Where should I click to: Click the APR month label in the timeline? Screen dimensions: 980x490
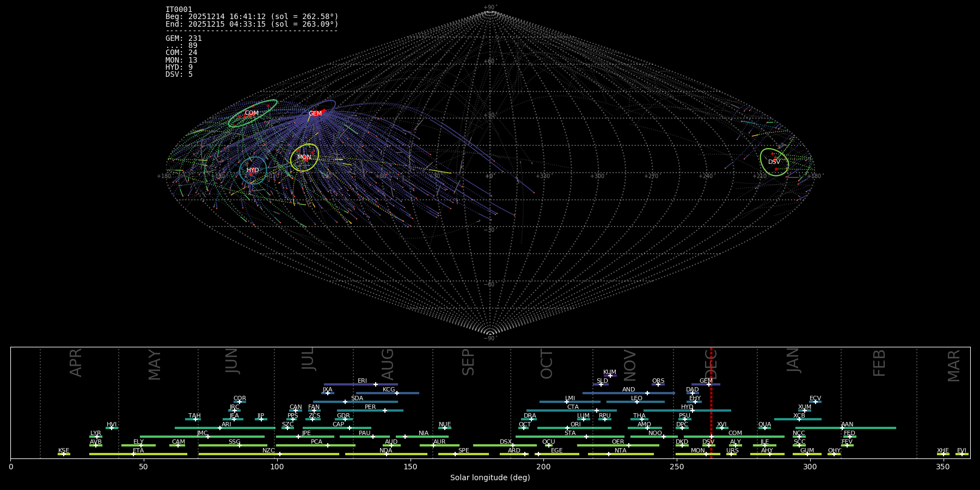[76, 363]
